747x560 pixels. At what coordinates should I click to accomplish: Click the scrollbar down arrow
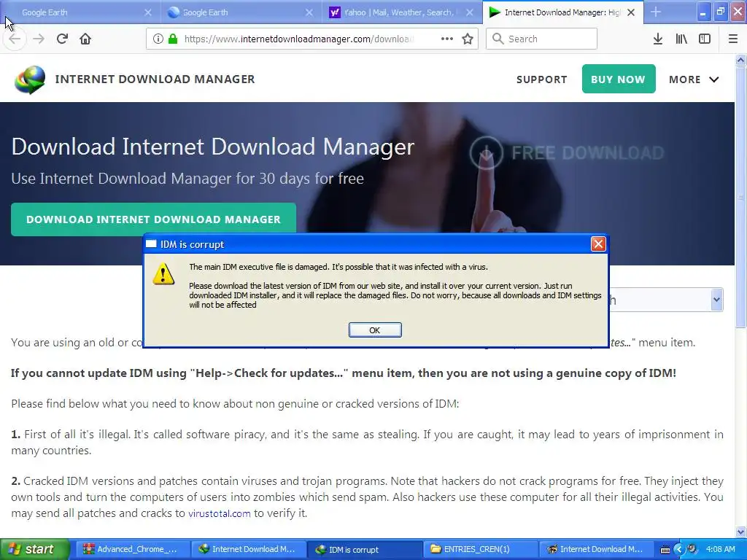click(740, 532)
